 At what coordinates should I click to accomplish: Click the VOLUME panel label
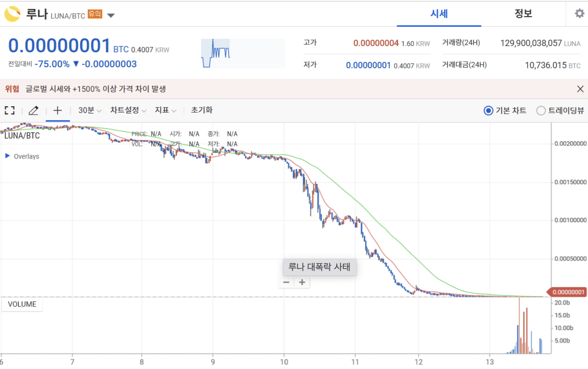[22, 304]
